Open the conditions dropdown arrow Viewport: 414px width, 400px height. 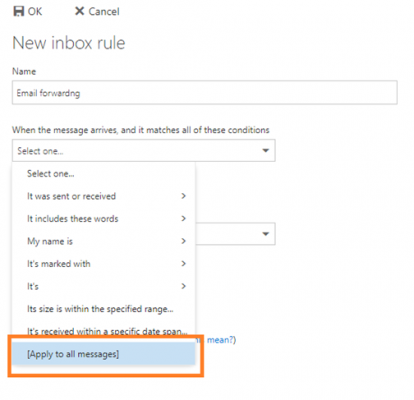click(x=266, y=151)
